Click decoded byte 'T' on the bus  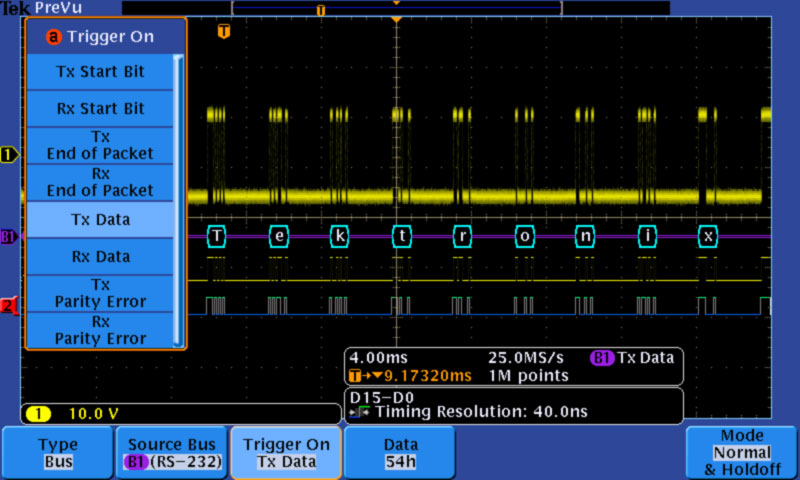click(216, 236)
